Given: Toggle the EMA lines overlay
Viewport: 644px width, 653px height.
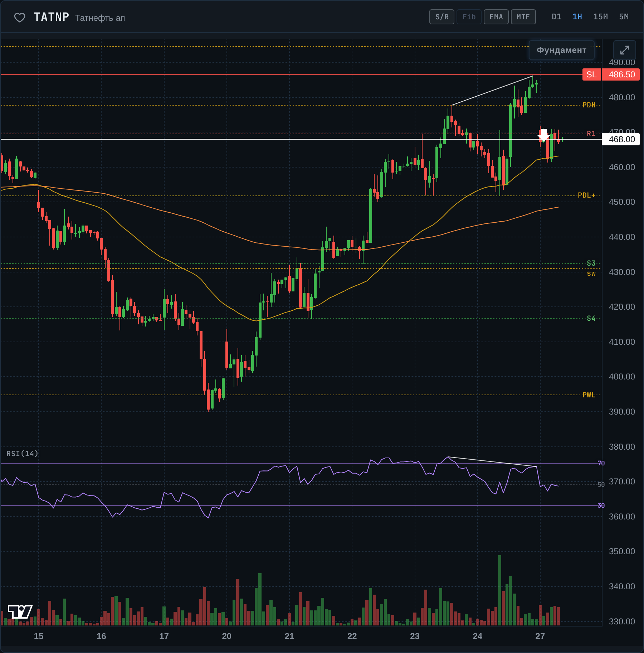Looking at the screenshot, I should (x=496, y=17).
